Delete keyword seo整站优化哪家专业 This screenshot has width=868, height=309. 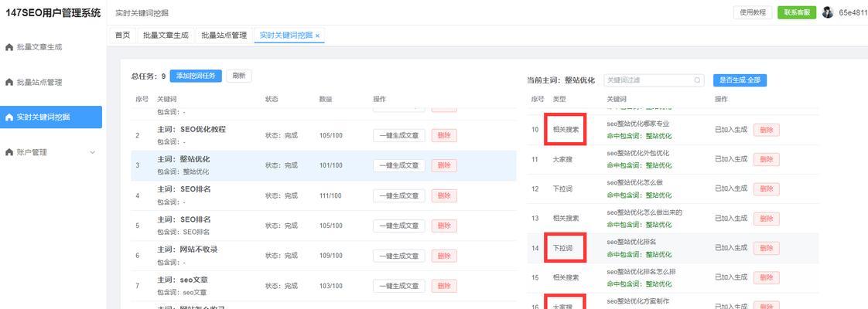tap(766, 130)
